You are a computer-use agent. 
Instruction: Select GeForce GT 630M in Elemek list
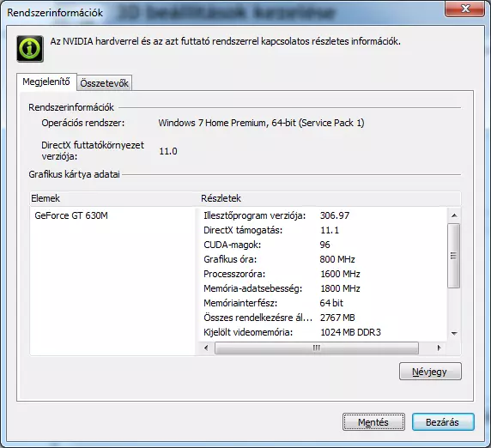point(71,215)
